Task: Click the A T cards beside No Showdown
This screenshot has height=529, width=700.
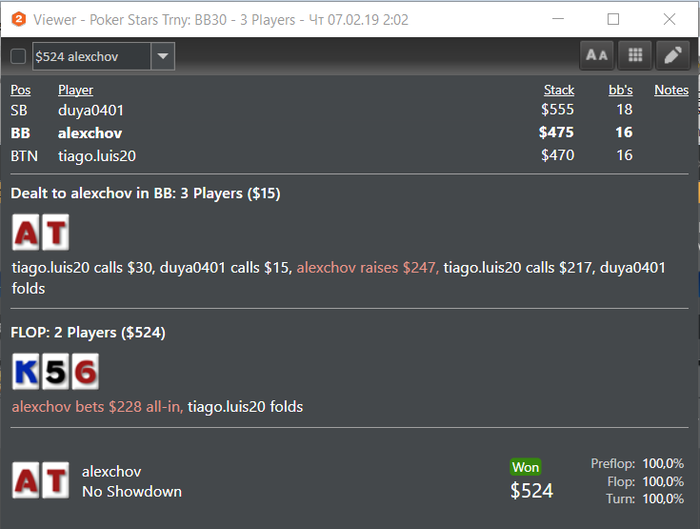Action: 40,480
